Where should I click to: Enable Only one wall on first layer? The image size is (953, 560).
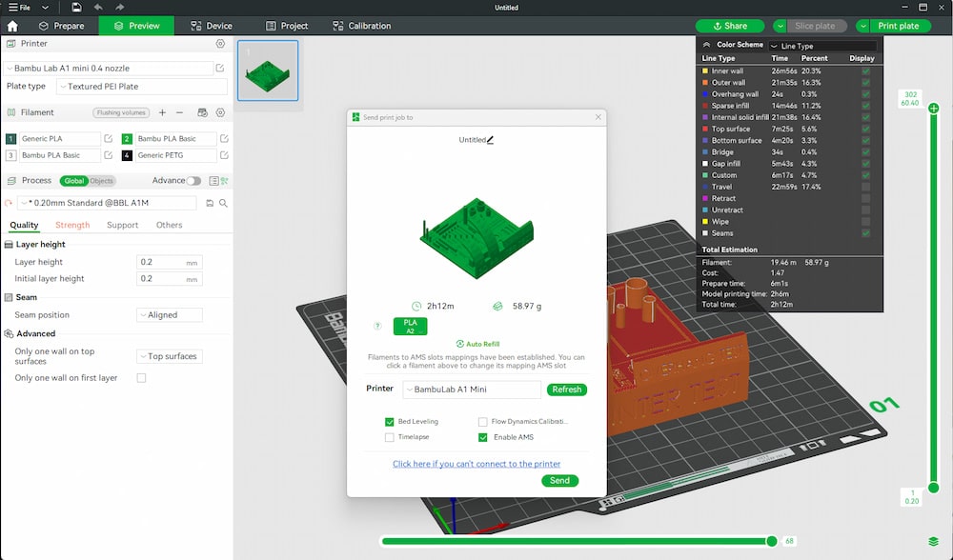tap(142, 378)
